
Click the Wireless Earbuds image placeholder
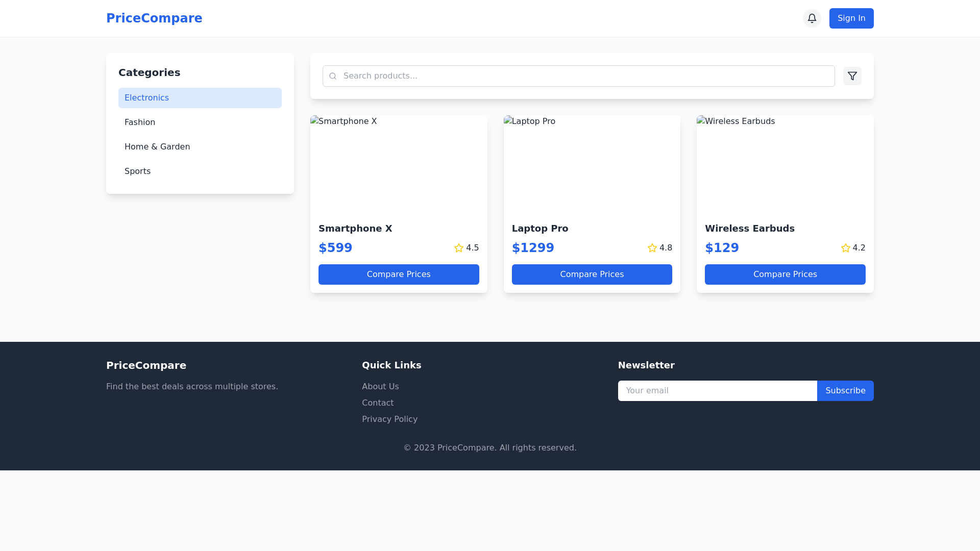[785, 163]
